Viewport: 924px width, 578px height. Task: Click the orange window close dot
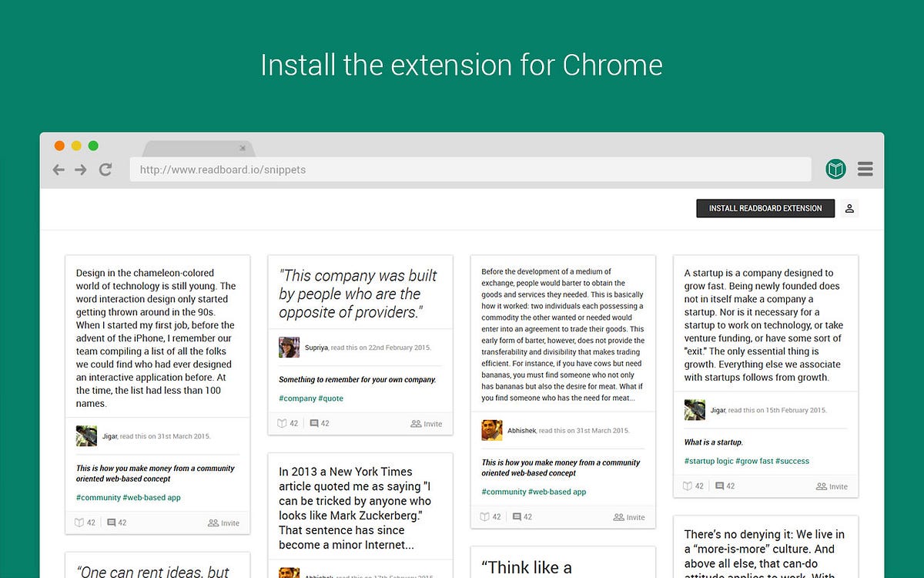[x=59, y=146]
